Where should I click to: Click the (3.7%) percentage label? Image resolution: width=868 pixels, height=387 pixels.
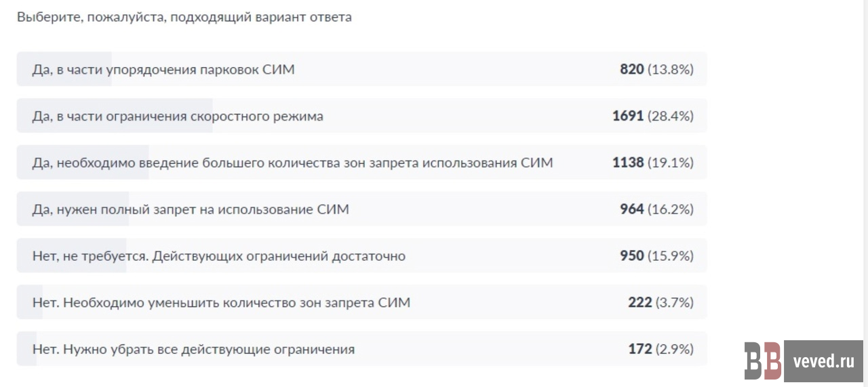675,303
